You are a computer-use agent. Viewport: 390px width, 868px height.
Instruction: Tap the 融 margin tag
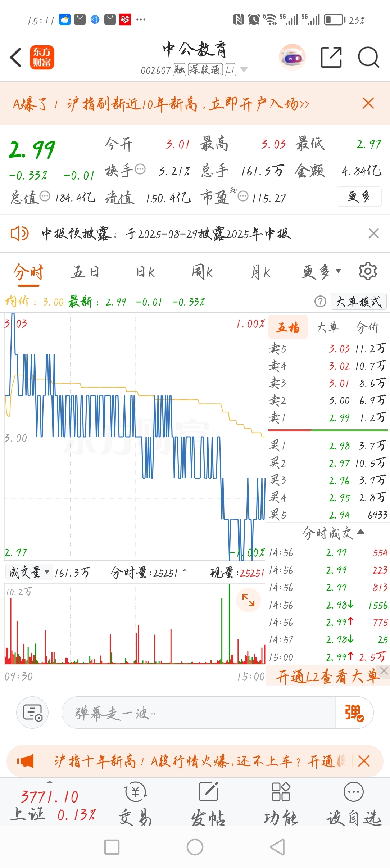179,70
